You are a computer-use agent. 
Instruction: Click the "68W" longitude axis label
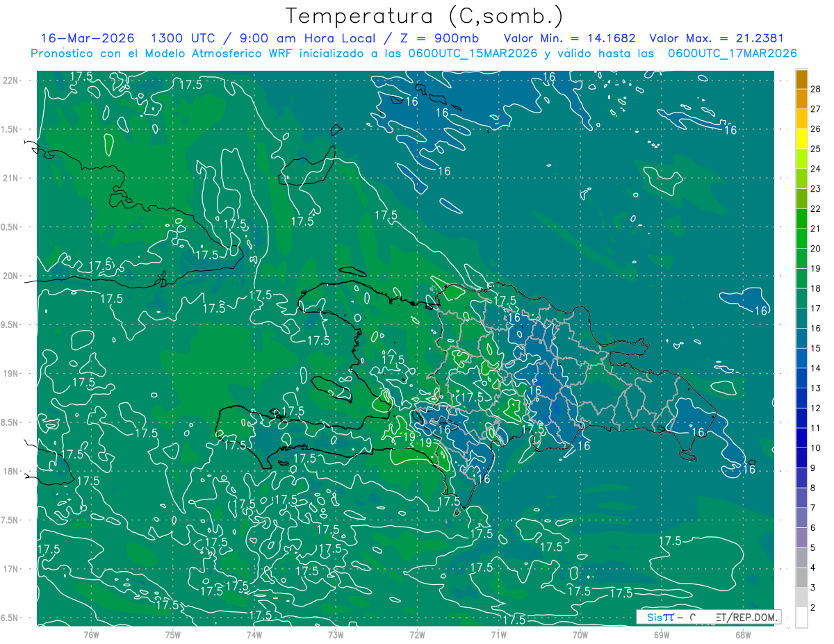(x=743, y=634)
